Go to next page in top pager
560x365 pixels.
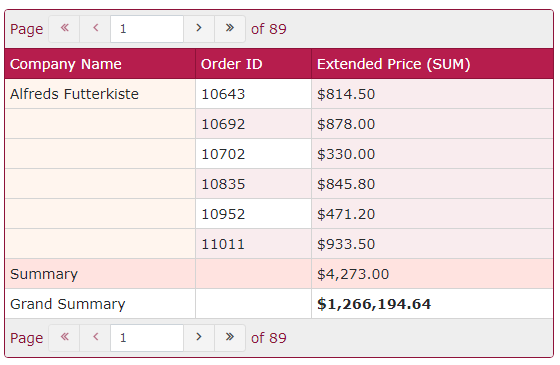pos(199,29)
